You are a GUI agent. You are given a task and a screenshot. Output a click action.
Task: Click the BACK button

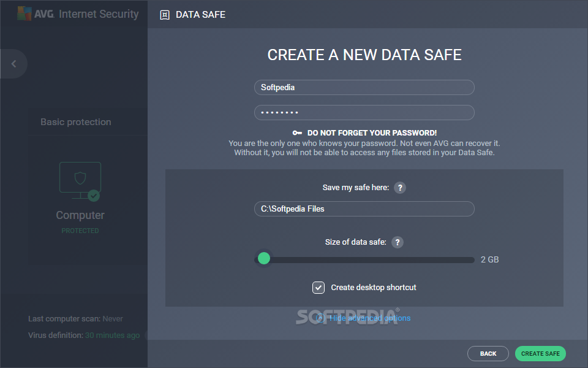click(x=488, y=354)
